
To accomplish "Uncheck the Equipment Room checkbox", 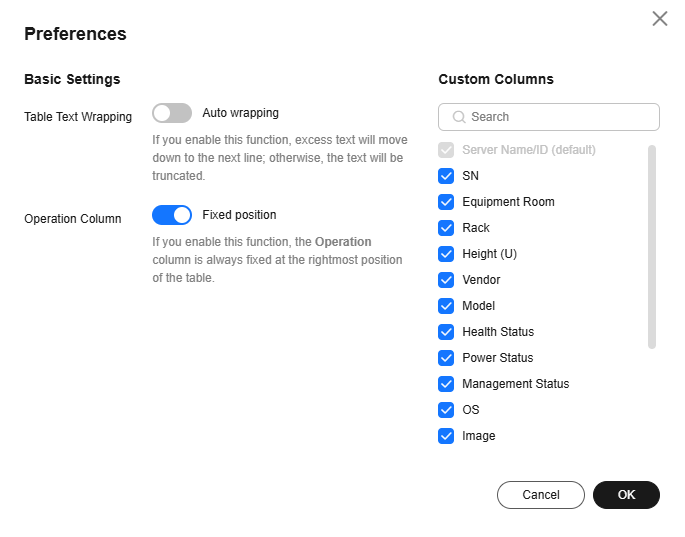I will [446, 202].
